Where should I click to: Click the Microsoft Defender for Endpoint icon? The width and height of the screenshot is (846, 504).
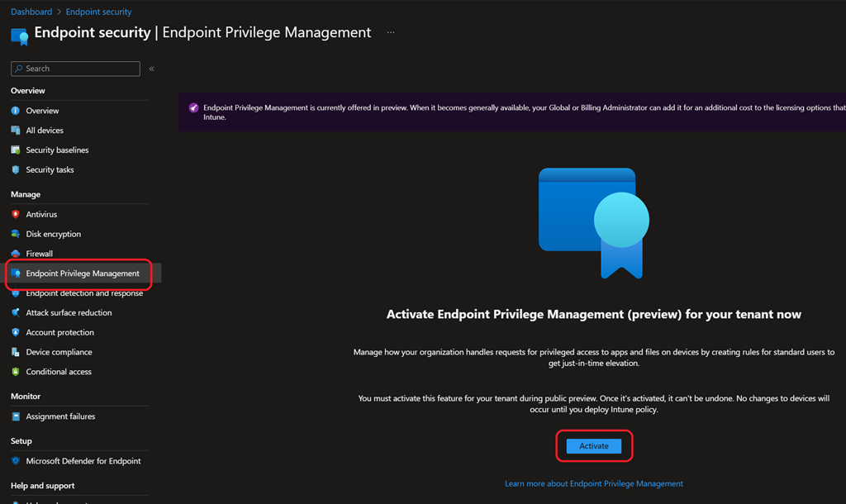coord(16,461)
